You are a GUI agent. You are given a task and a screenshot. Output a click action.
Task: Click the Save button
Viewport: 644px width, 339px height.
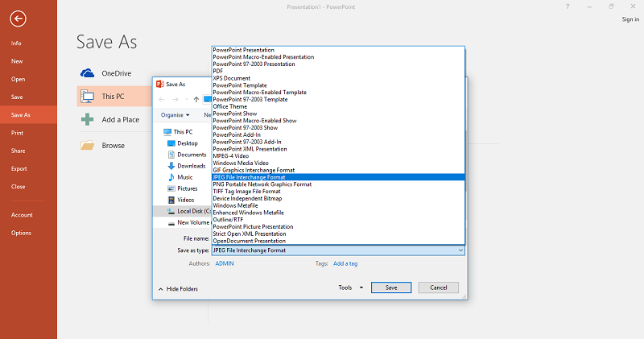click(391, 287)
